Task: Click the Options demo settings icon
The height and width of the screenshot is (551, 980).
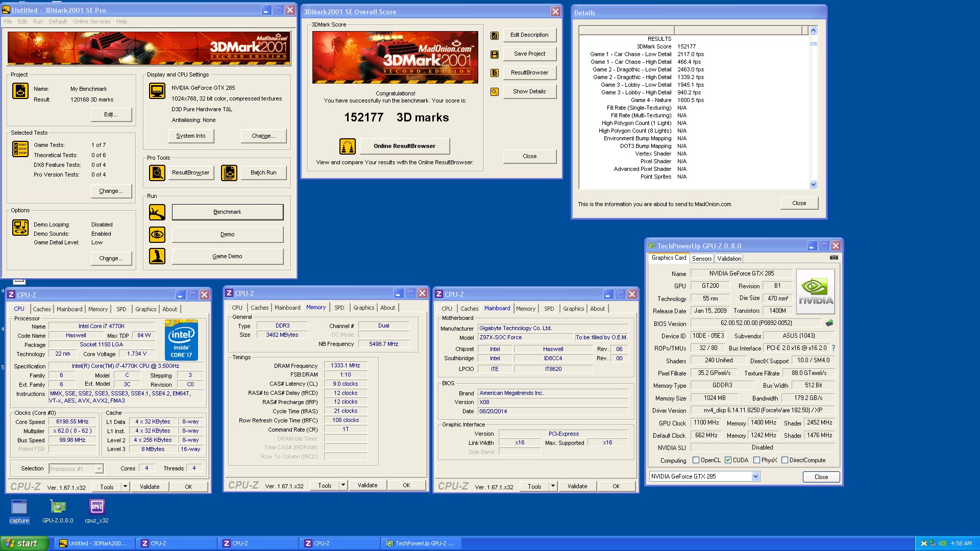Action: [x=20, y=228]
